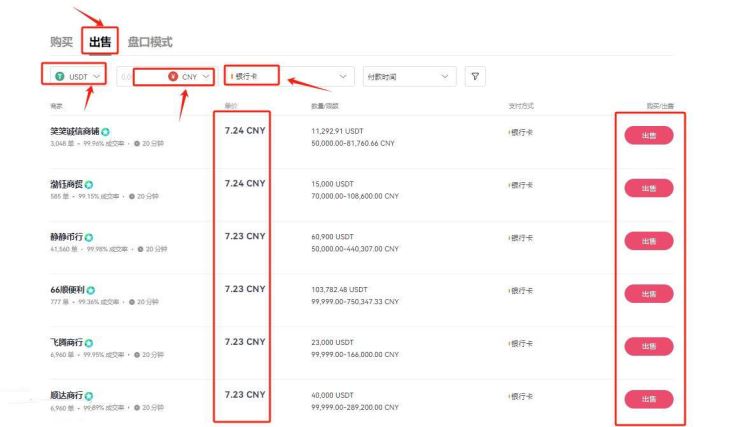Click verified badge beside 静静币行
The height and width of the screenshot is (427, 750).
(x=89, y=237)
